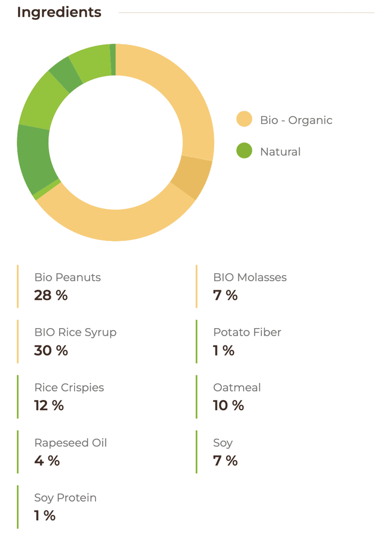Select the Potato Fiber ingredient entry
This screenshot has width=392, height=537.
point(247,332)
